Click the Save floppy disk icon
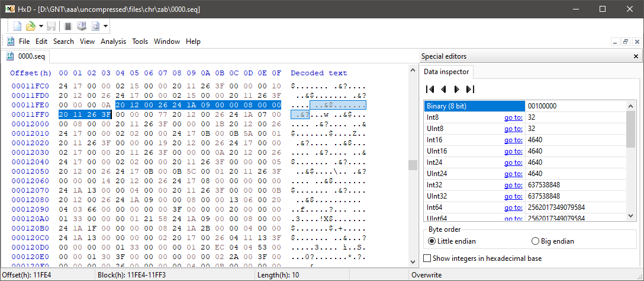 pos(51,26)
